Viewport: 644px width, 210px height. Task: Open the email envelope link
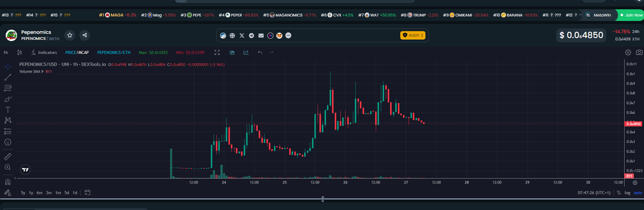pos(261,35)
